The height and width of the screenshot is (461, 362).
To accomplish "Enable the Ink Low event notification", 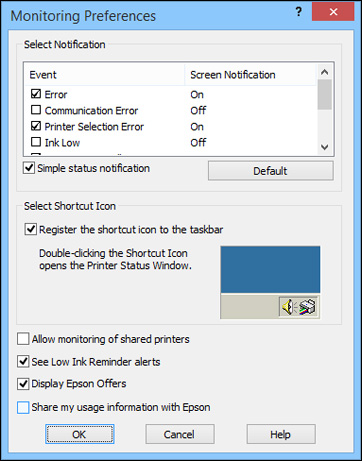I will [x=36, y=142].
